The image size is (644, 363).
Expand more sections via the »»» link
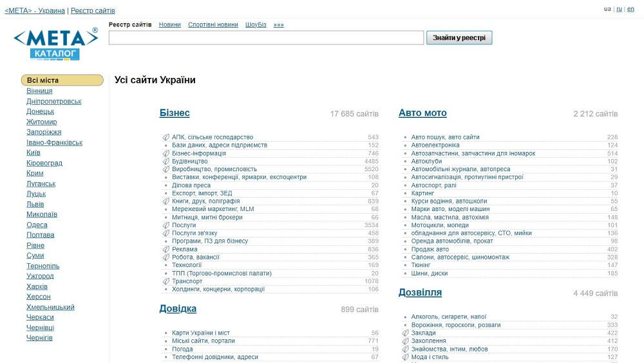(278, 24)
